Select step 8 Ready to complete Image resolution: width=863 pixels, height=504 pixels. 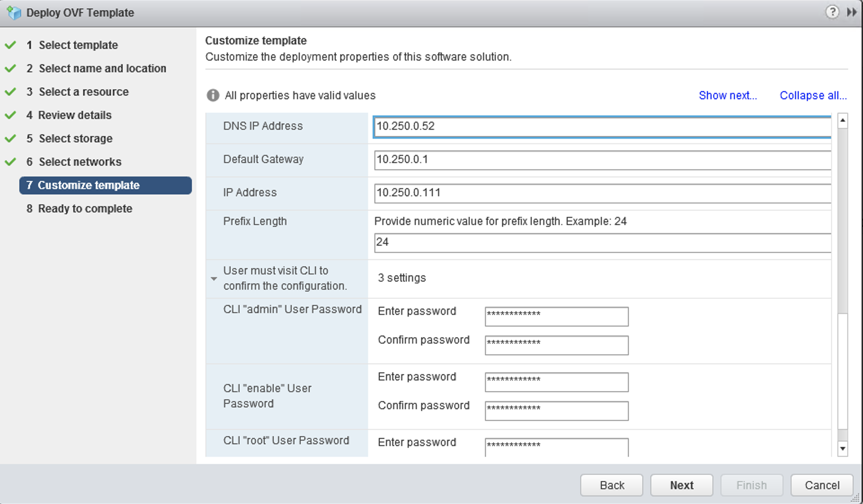(x=79, y=209)
